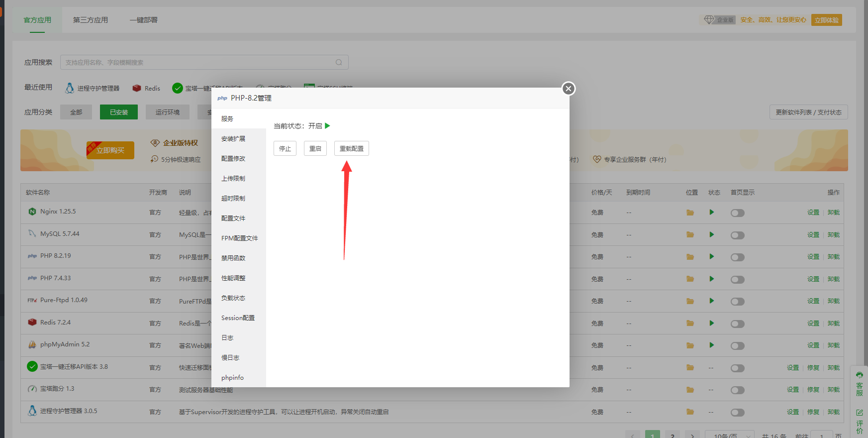Image resolution: width=868 pixels, height=438 pixels.
Task: Open recently used 进程守护管理器 shortcut
Action: (x=93, y=88)
